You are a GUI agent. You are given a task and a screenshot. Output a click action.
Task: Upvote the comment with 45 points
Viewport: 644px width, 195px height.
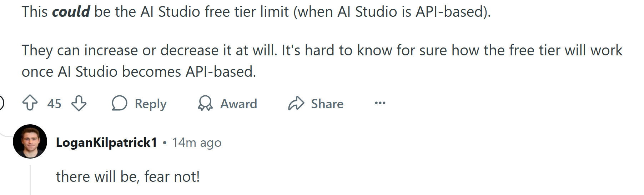pyautogui.click(x=30, y=103)
